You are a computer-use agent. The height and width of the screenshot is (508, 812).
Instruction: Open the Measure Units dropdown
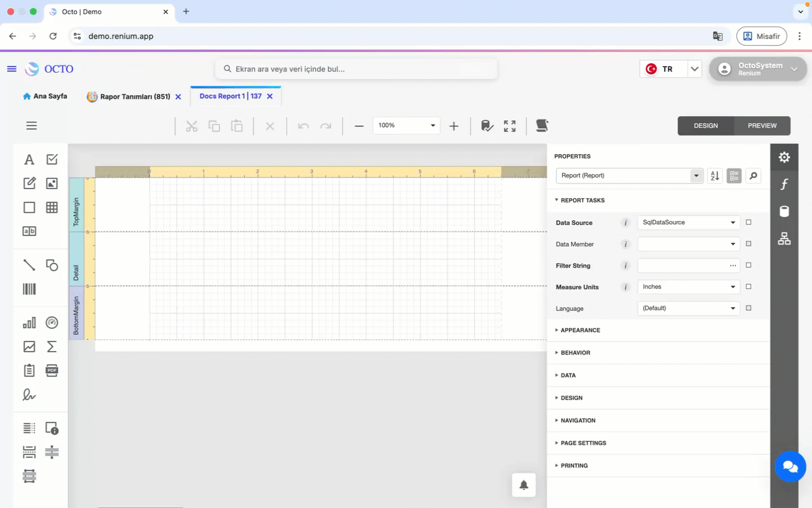coord(732,287)
